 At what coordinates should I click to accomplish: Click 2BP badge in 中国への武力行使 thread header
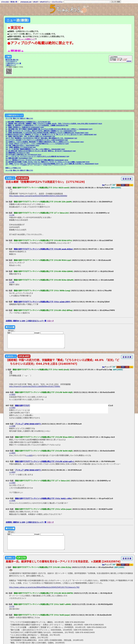(114, 367)
